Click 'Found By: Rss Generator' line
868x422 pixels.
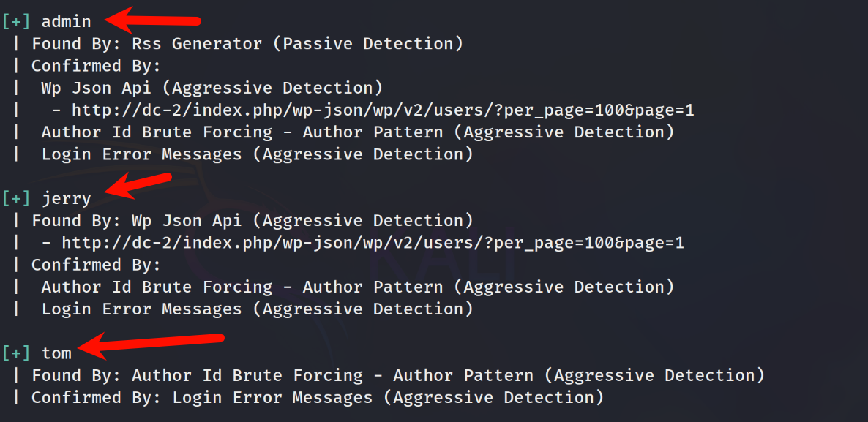click(x=247, y=44)
